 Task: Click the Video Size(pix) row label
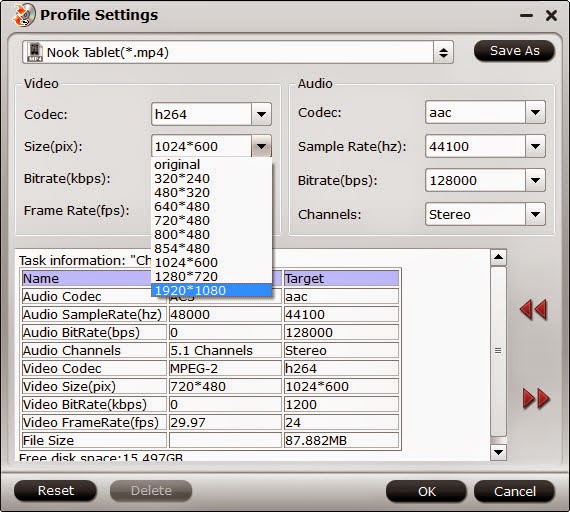94,387
